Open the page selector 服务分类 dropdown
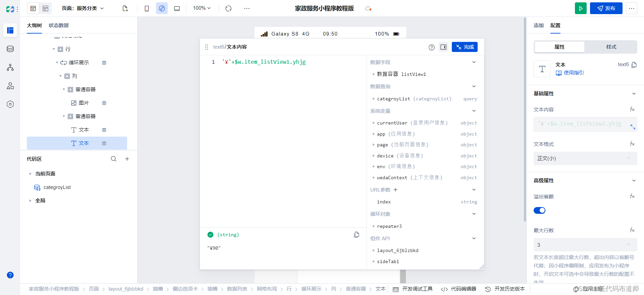This screenshot has height=295, width=644. coord(83,8)
